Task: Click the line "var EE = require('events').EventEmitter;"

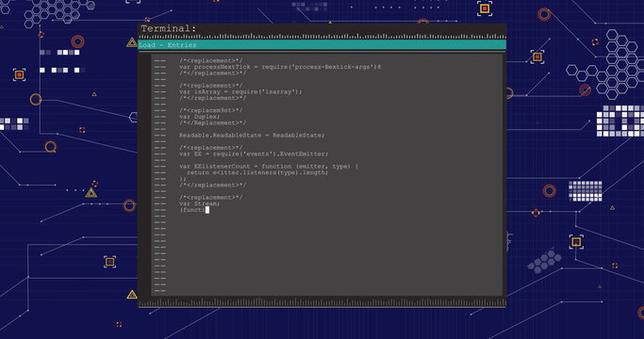Action: (254, 153)
